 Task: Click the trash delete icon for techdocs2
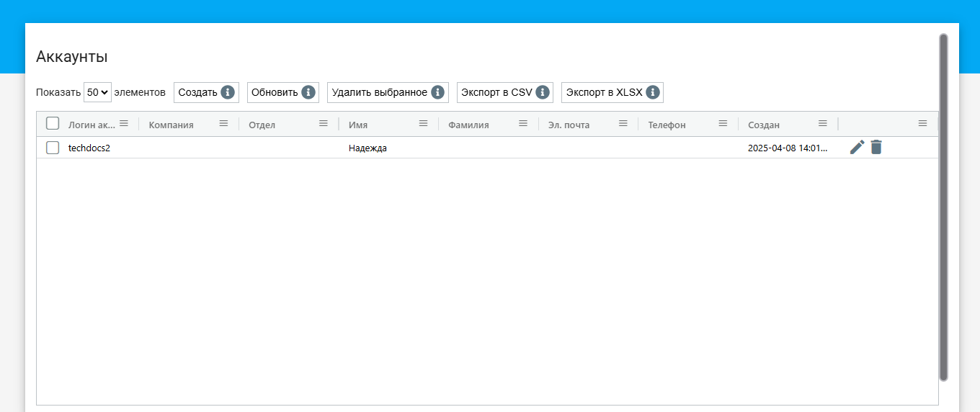(876, 148)
